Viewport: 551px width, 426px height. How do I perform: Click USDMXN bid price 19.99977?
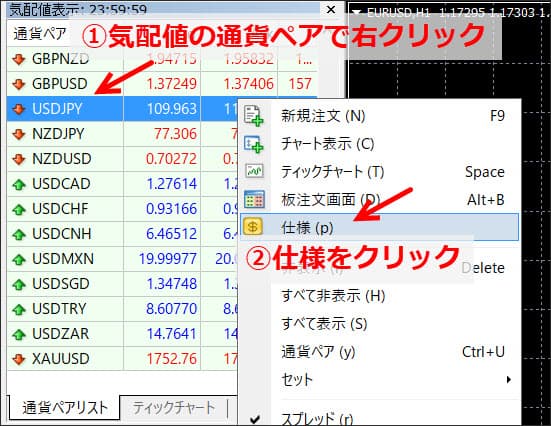pyautogui.click(x=168, y=259)
